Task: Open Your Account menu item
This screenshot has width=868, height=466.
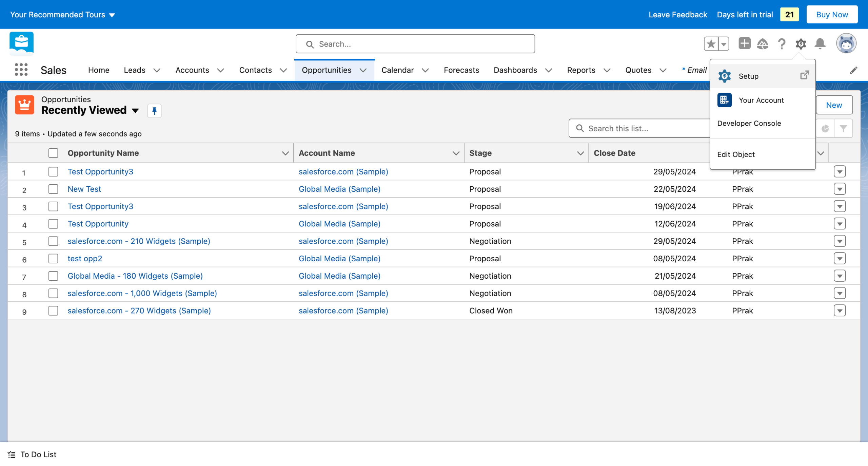Action: (x=762, y=100)
